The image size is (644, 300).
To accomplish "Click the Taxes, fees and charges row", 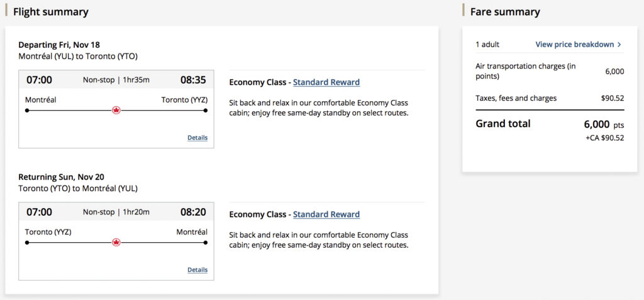I will tap(516, 98).
